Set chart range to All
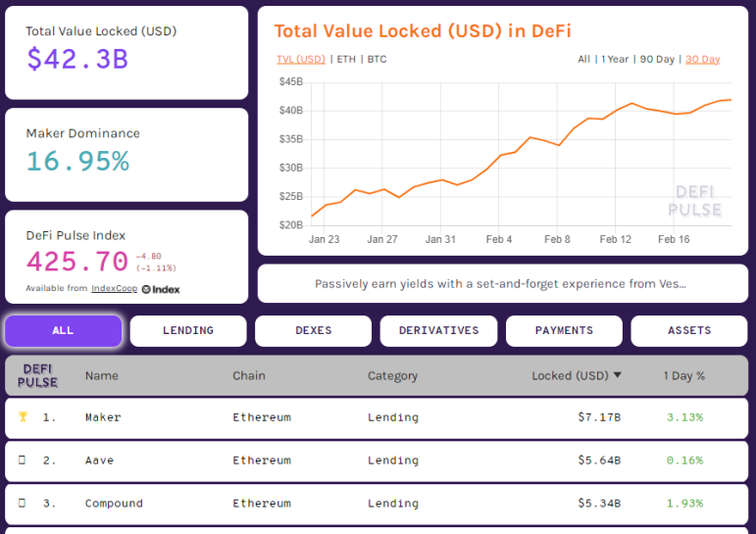 tap(583, 60)
